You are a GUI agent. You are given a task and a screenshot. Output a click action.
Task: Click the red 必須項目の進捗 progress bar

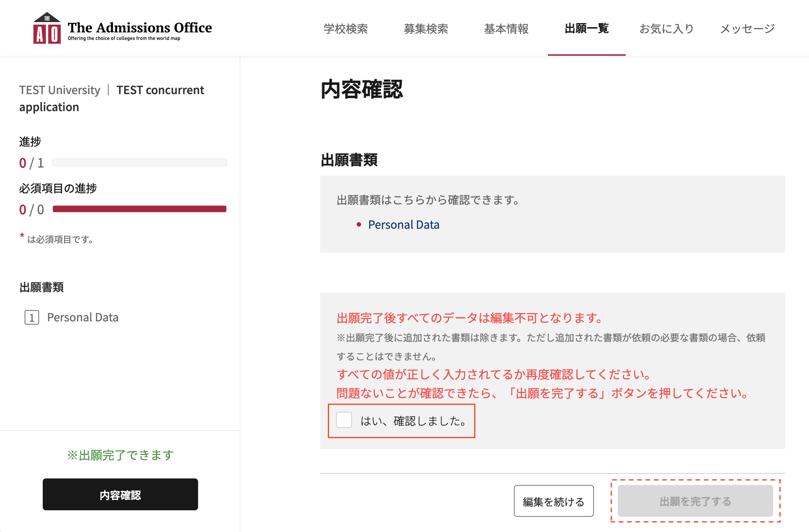(139, 209)
